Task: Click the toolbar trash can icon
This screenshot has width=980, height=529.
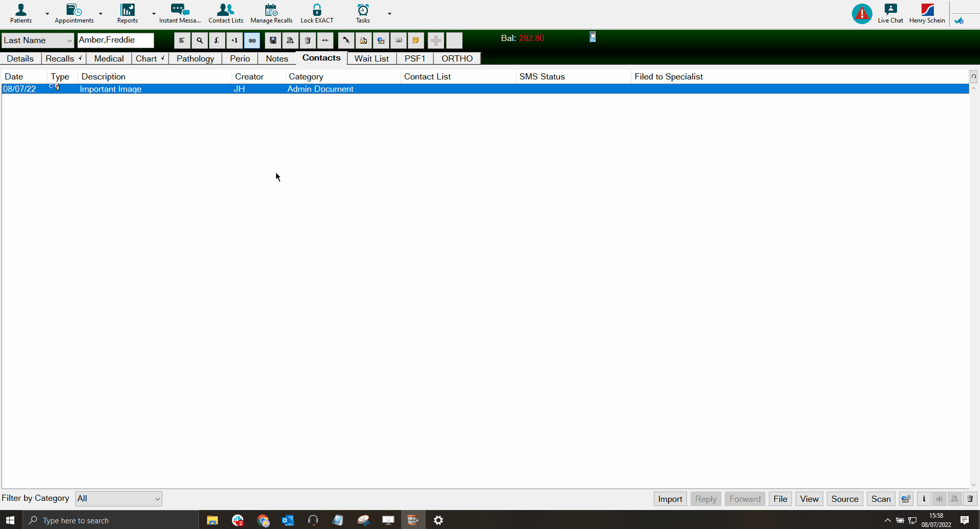Action: [x=308, y=40]
